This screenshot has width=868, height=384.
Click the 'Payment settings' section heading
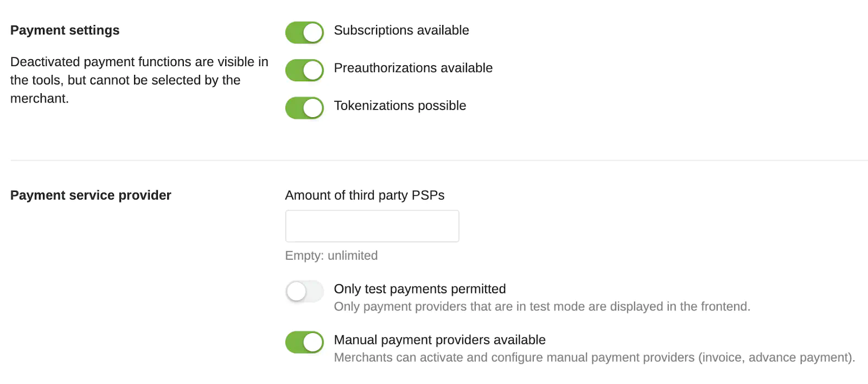(65, 30)
